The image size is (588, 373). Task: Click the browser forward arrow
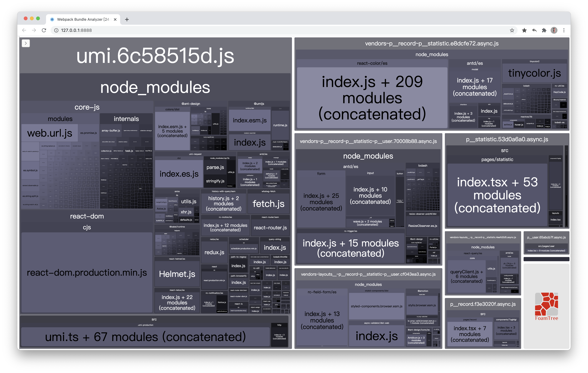point(34,30)
